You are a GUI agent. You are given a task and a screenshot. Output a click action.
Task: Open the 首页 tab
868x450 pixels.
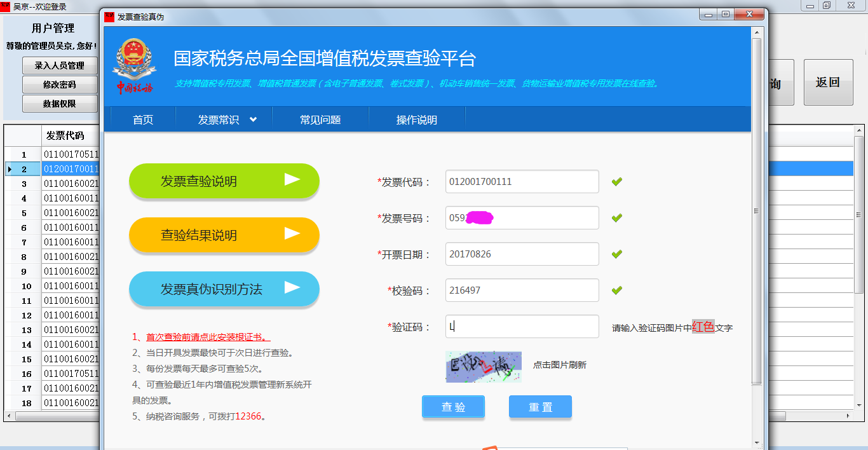click(x=143, y=119)
